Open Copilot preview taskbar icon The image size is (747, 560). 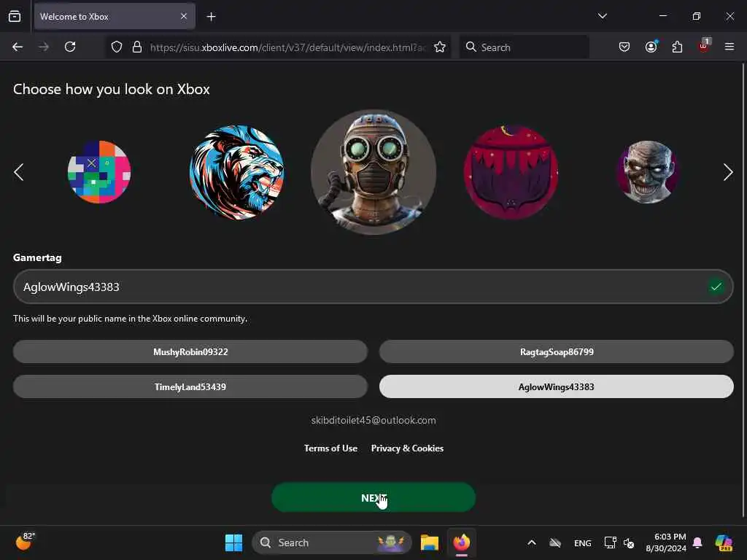724,542
